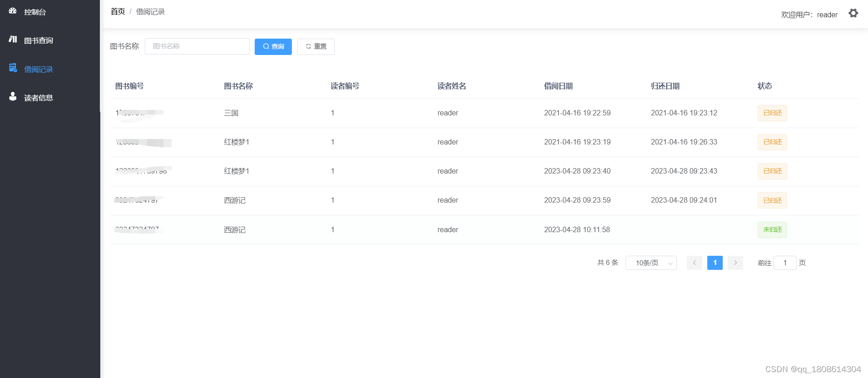Click the 首页 breadcrumb link
Image resolution: width=868 pixels, height=378 pixels.
118,12
